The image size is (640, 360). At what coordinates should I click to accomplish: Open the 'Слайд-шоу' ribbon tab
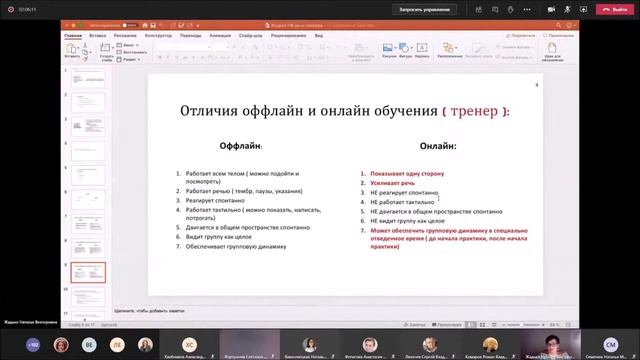click(x=251, y=36)
